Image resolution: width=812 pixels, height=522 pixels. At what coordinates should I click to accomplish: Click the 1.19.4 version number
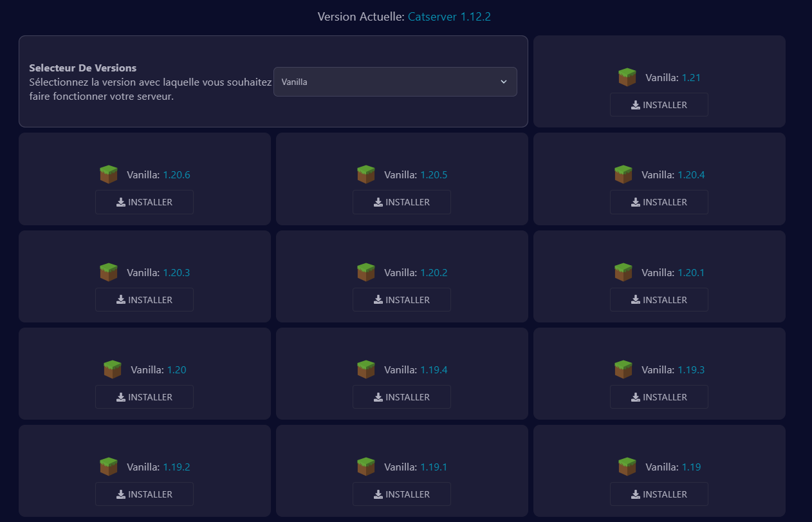pyautogui.click(x=434, y=370)
